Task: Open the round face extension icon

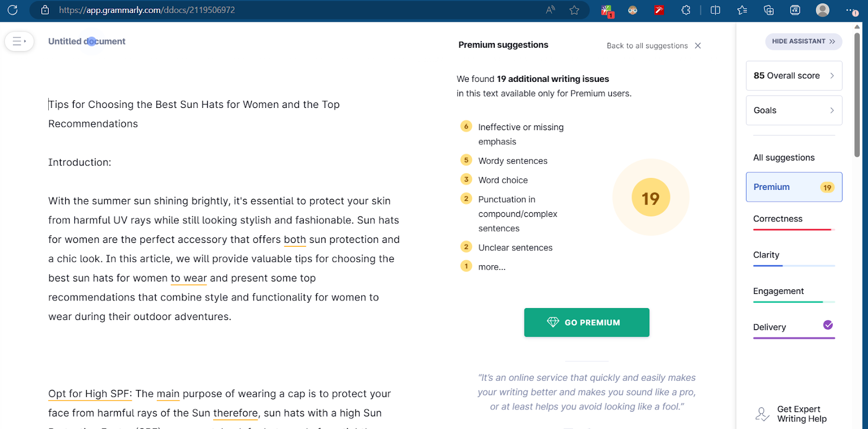Action: (633, 10)
